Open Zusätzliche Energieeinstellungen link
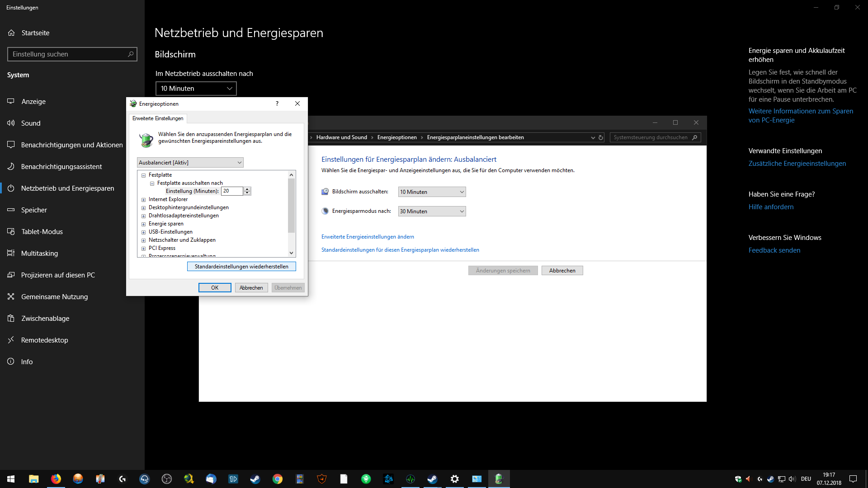The height and width of the screenshot is (488, 868). coord(797,164)
